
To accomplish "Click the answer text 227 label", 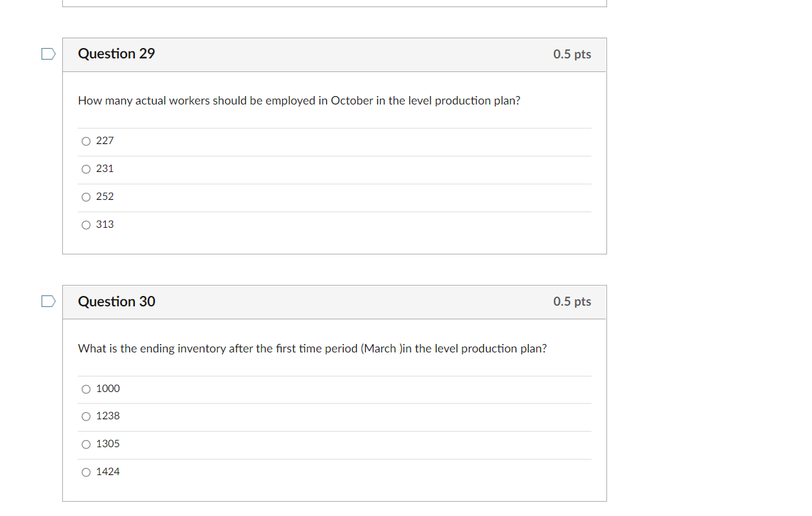I will pos(104,141).
